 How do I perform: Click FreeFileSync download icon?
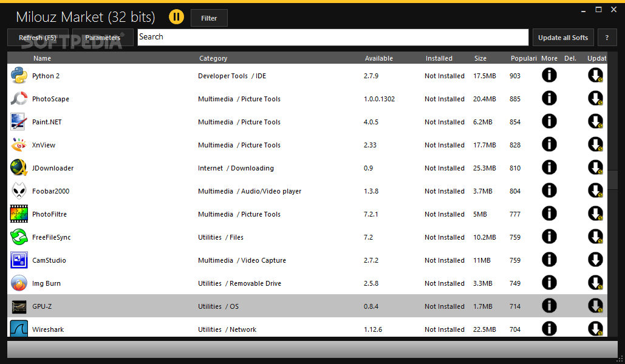click(x=595, y=237)
